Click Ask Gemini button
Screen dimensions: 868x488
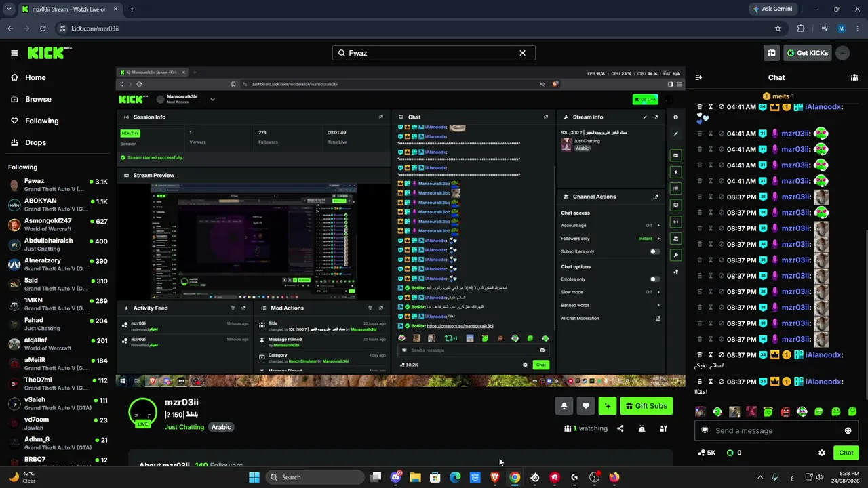[772, 9]
